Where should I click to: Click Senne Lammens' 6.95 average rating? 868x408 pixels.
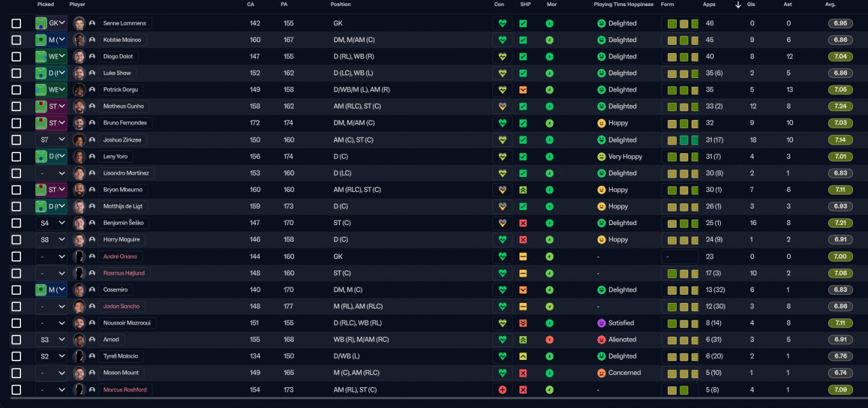840,23
